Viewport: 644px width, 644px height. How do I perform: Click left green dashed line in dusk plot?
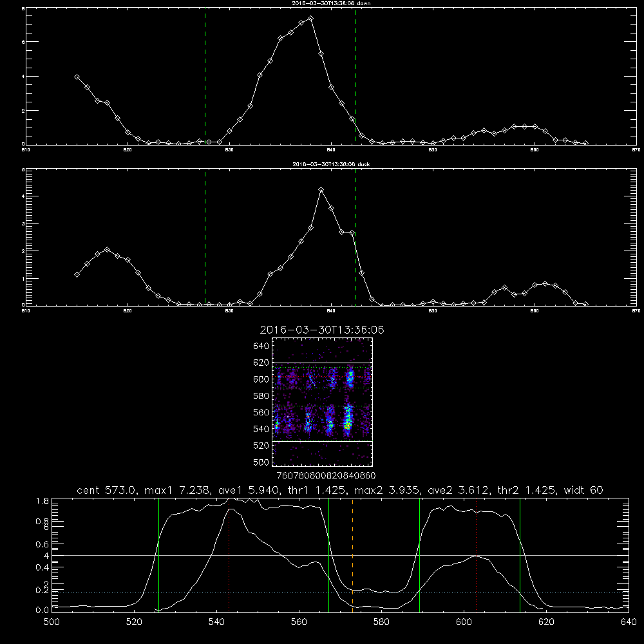coord(205,238)
